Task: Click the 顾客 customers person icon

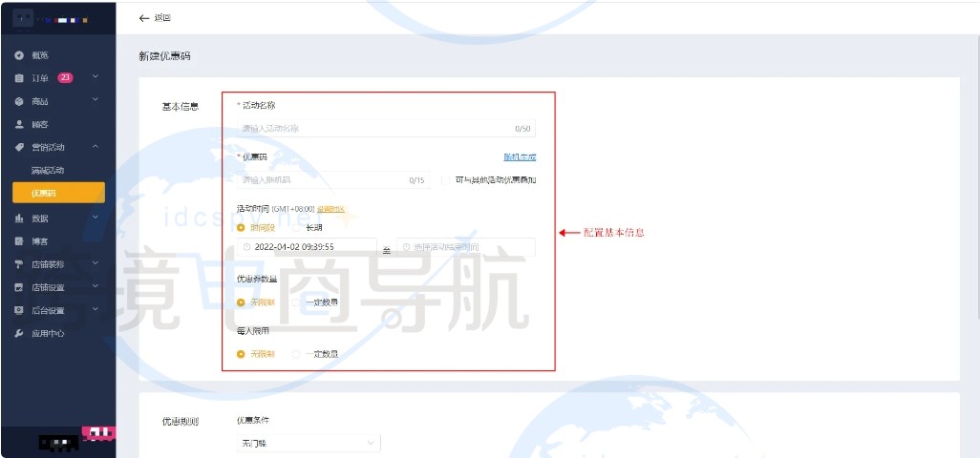Action: (19, 124)
